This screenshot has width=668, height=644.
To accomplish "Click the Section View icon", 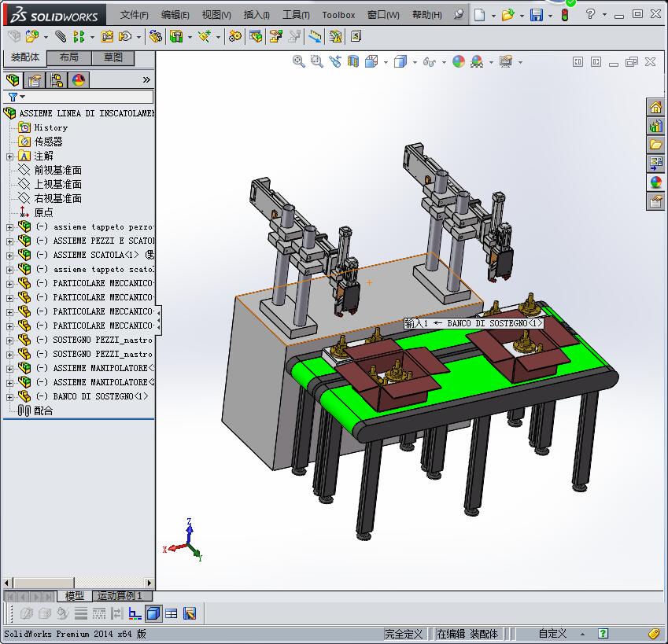I will click(353, 62).
